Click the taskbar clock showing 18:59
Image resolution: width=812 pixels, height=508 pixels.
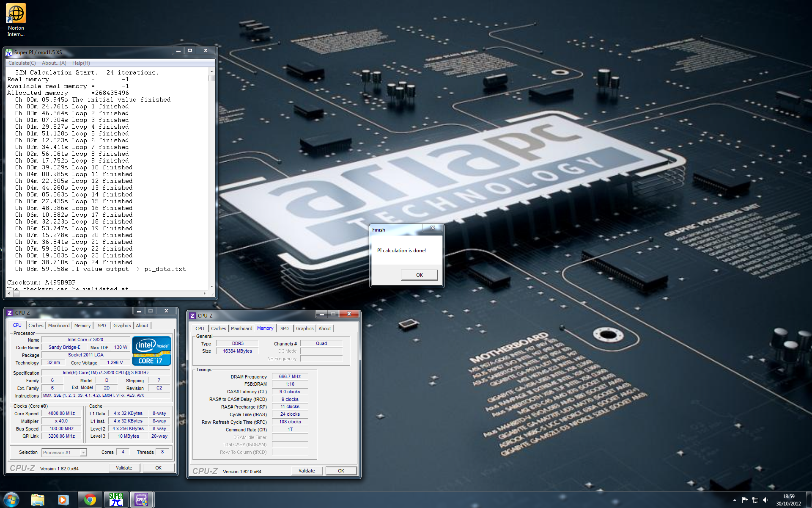[788, 497]
